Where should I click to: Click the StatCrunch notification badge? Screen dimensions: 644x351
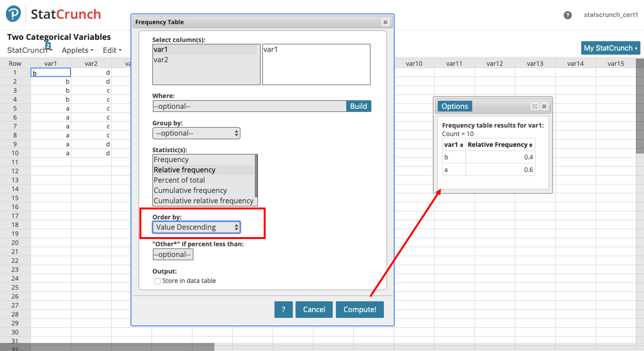pyautogui.click(x=48, y=46)
